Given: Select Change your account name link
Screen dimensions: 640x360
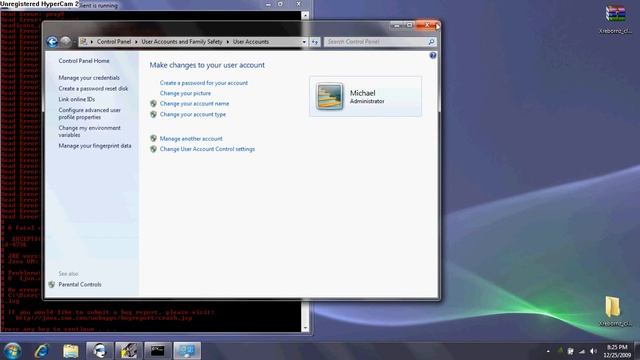Looking at the screenshot, I should click(x=194, y=104).
